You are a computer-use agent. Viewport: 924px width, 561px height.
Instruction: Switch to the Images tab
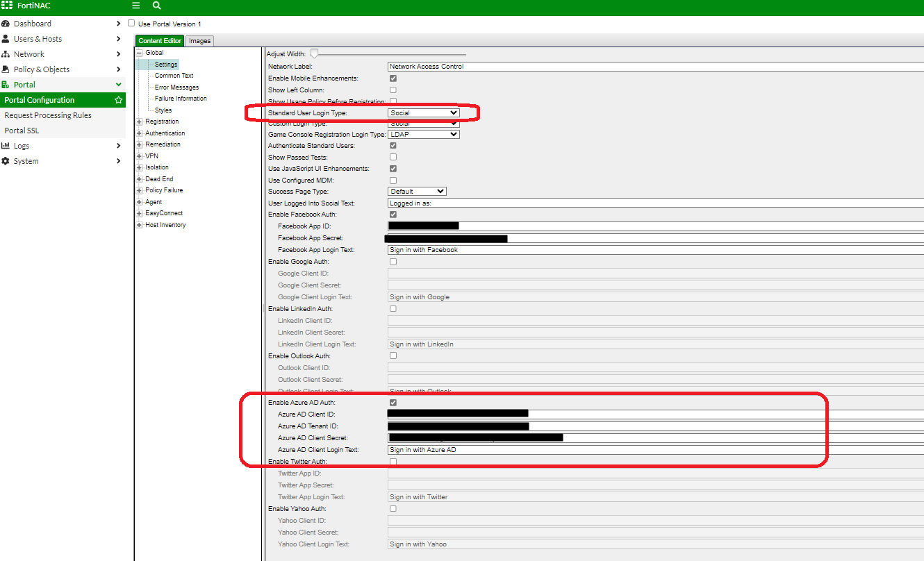pyautogui.click(x=199, y=40)
